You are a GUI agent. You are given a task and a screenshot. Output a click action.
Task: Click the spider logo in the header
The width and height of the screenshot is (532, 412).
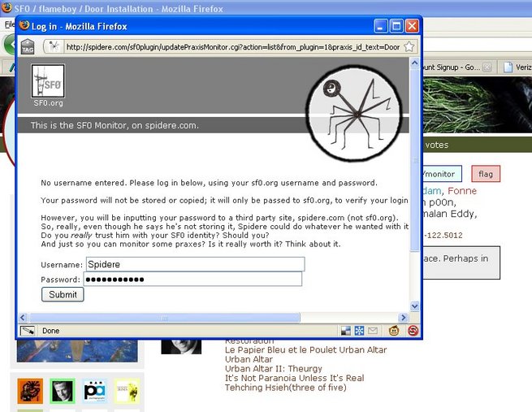tap(354, 113)
